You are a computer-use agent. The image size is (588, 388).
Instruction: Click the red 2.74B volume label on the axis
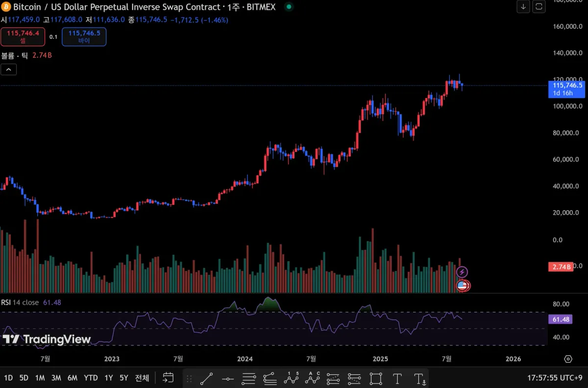click(x=562, y=267)
